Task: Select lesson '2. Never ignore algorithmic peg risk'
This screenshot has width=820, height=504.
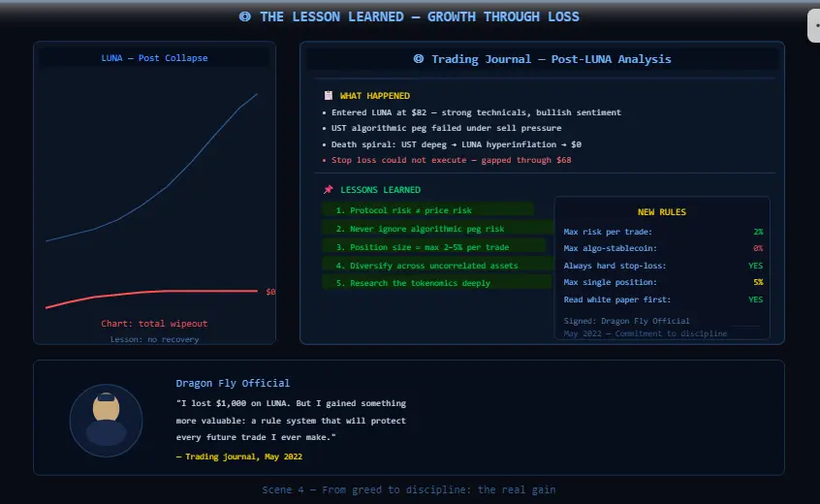Action: pos(437,229)
